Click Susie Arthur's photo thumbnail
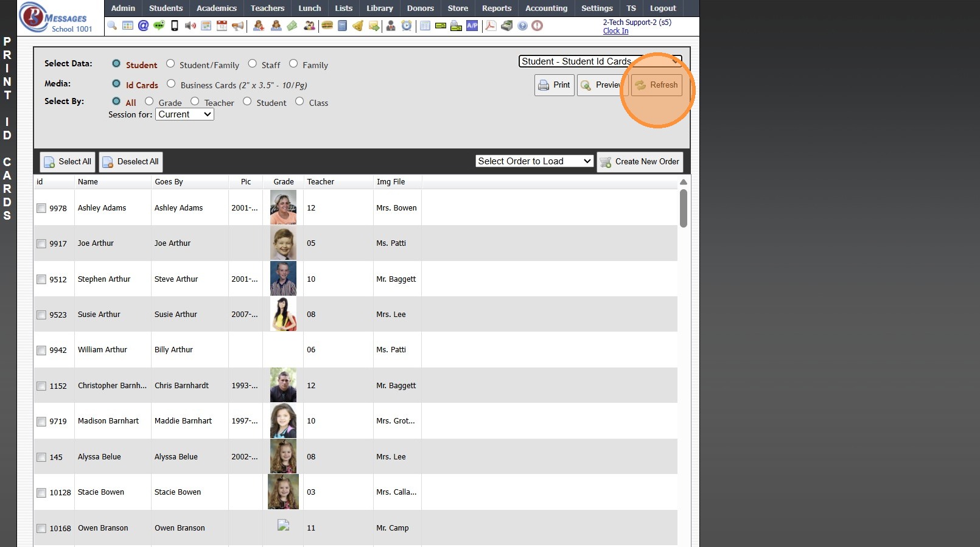 coord(283,314)
